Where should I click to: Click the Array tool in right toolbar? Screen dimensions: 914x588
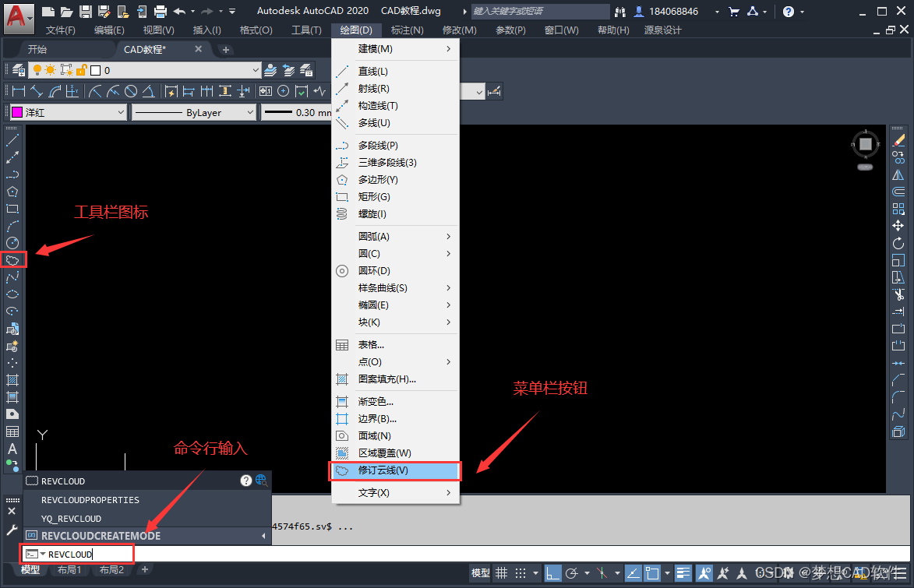coord(898,209)
